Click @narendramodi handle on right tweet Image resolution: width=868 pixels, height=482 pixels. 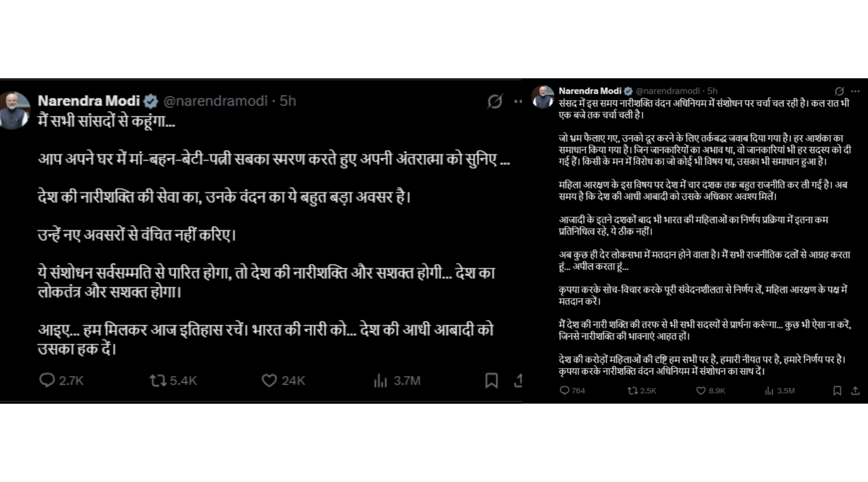pos(668,91)
